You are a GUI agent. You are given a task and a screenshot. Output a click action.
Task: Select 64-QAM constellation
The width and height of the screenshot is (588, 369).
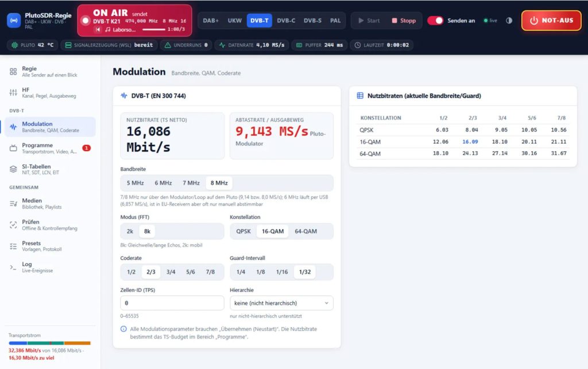pyautogui.click(x=305, y=231)
